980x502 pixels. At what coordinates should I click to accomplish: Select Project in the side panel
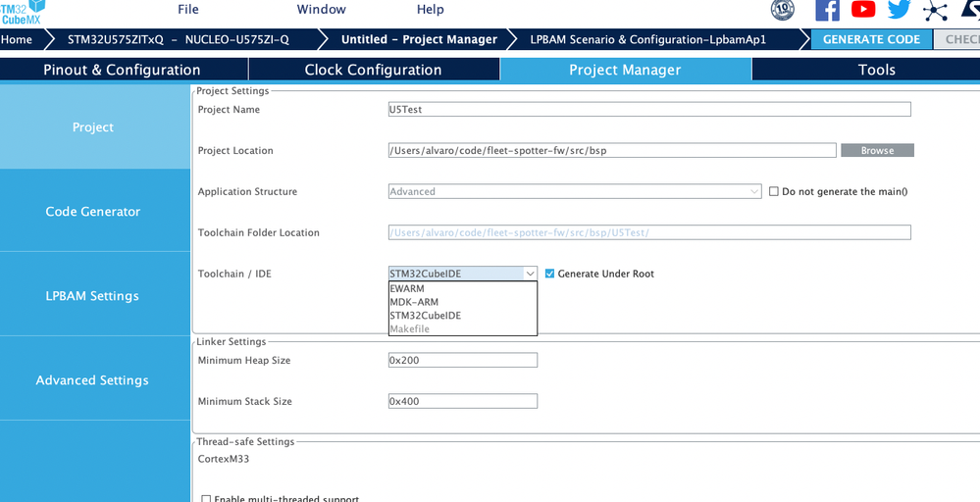click(93, 126)
